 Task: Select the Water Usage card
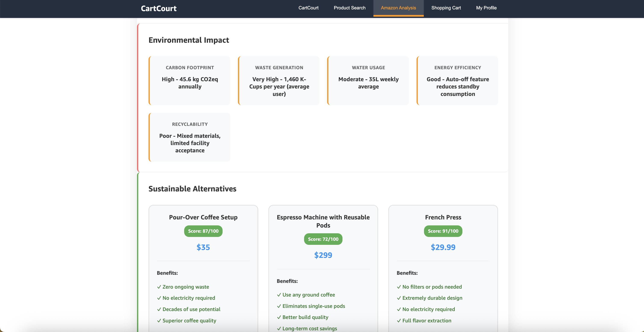pos(368,80)
